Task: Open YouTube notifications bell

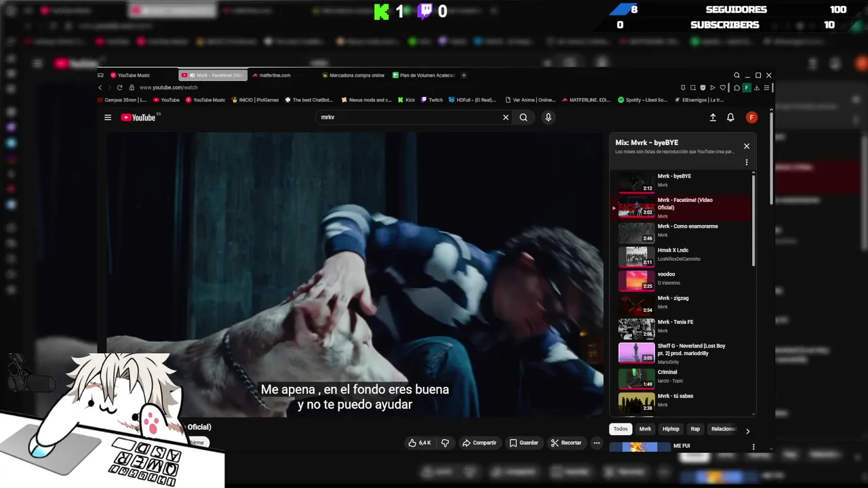Action: 730,117
